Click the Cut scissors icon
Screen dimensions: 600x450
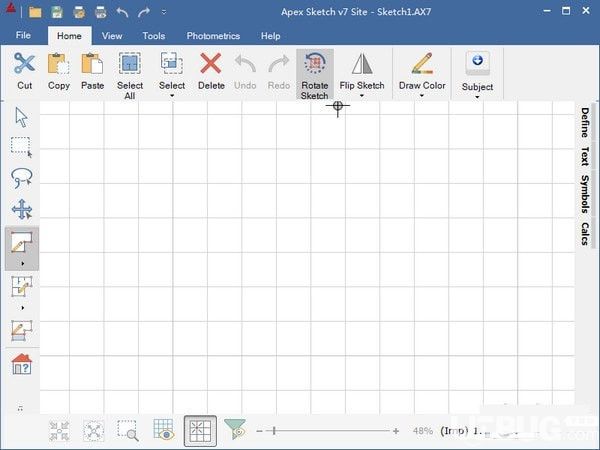24,63
